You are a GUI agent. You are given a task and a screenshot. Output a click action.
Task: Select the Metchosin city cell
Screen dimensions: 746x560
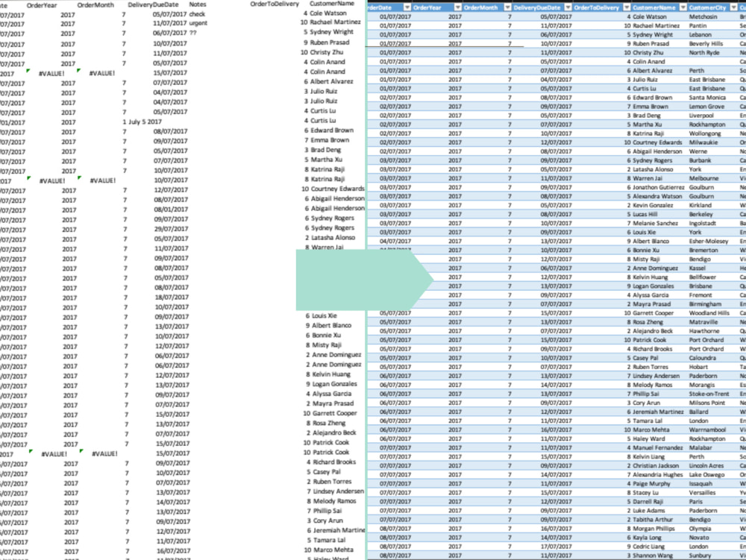703,16
